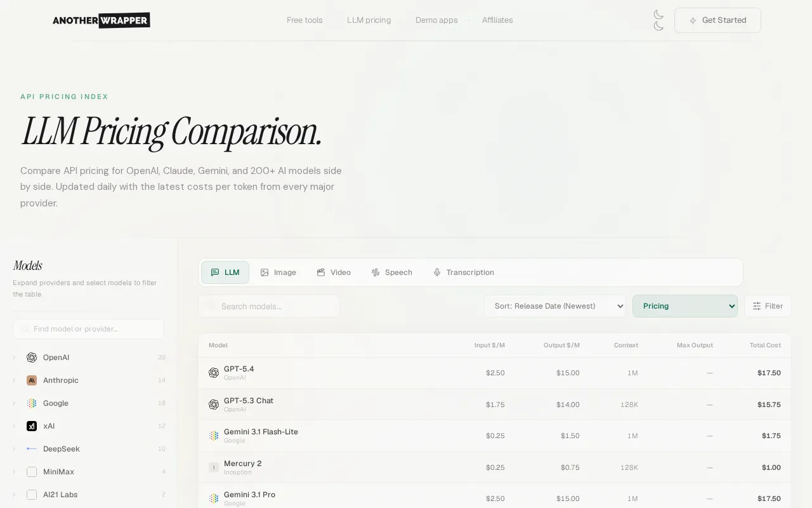This screenshot has width=812, height=508.
Task: Expand the Google provider chevron
Action: 14,403
